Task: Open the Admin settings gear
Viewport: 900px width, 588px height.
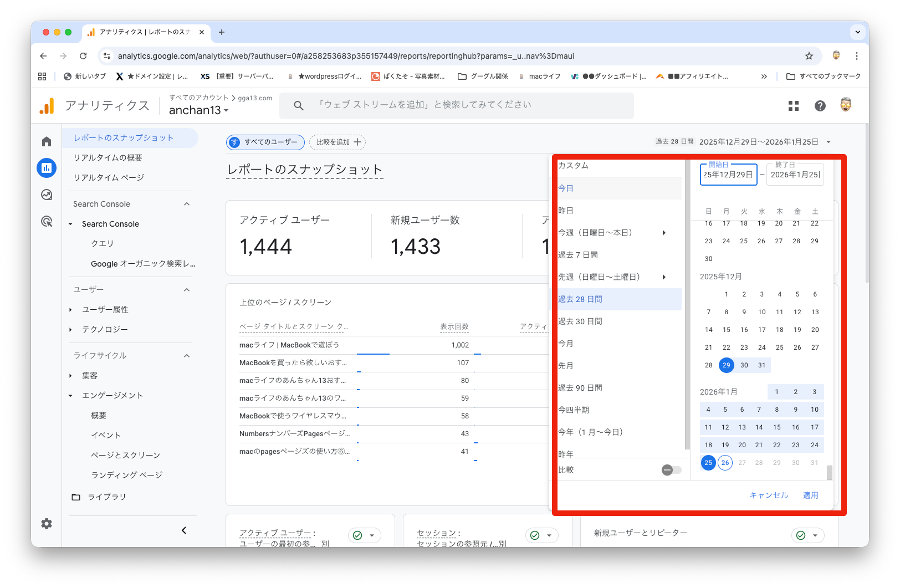Action: point(47,524)
